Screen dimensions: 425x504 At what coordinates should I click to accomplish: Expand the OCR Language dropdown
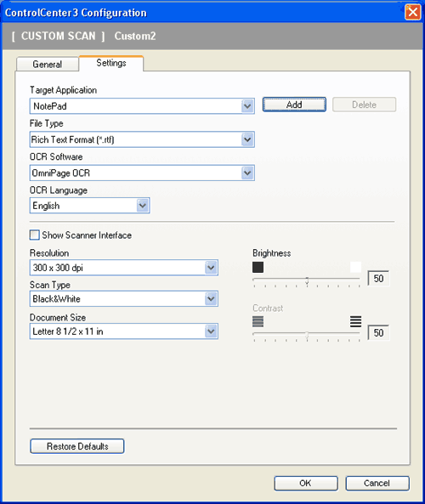coord(143,206)
